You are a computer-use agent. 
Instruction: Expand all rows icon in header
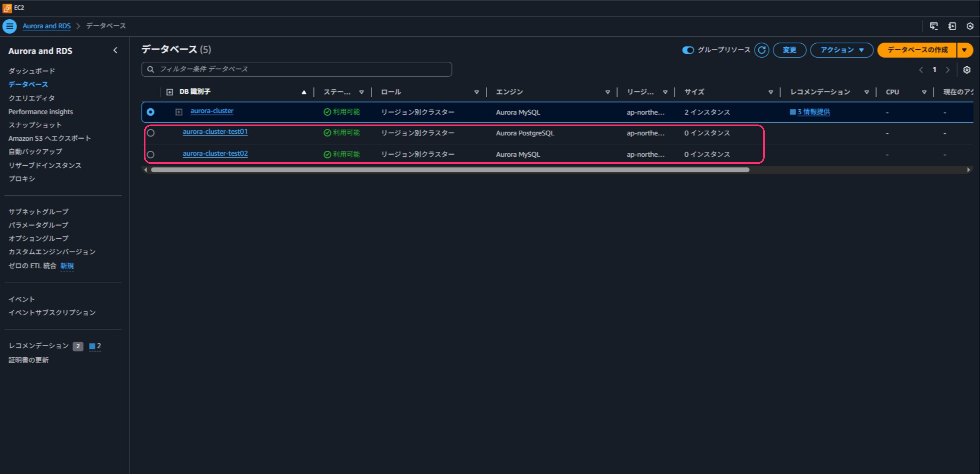[170, 92]
